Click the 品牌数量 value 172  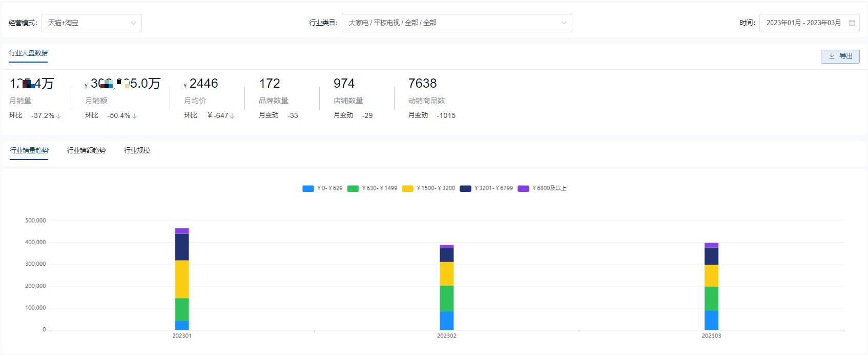(270, 84)
